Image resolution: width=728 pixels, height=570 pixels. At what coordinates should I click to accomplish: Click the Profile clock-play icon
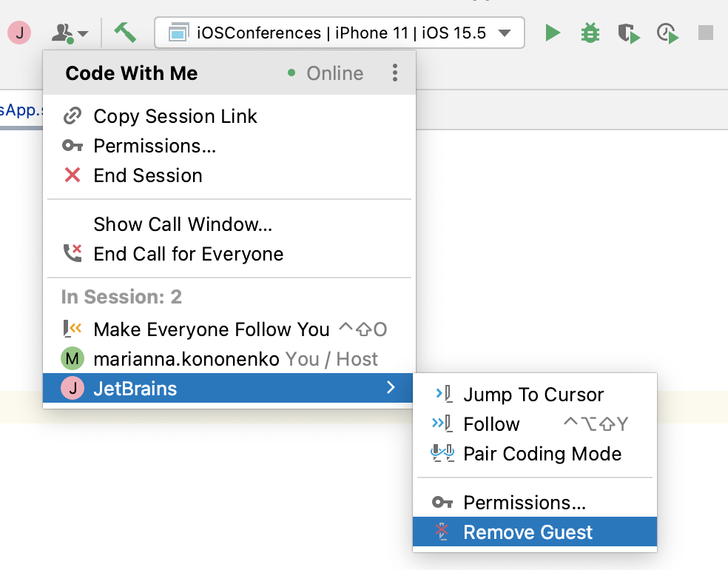click(667, 33)
